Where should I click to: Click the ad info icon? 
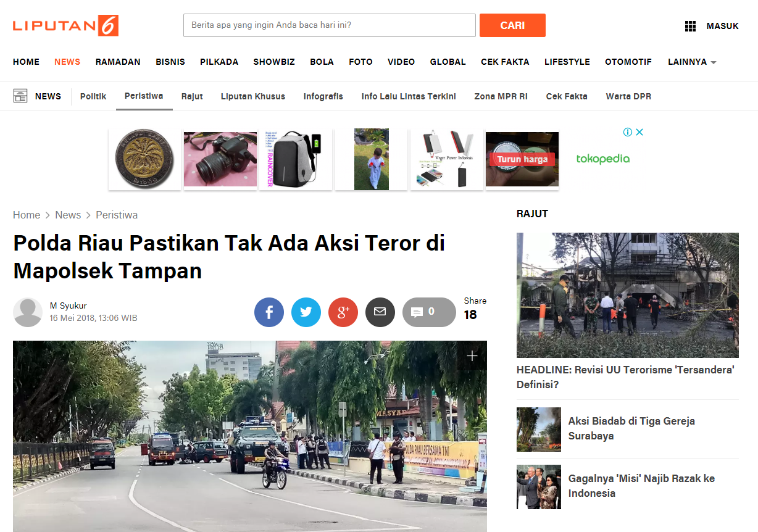628,132
